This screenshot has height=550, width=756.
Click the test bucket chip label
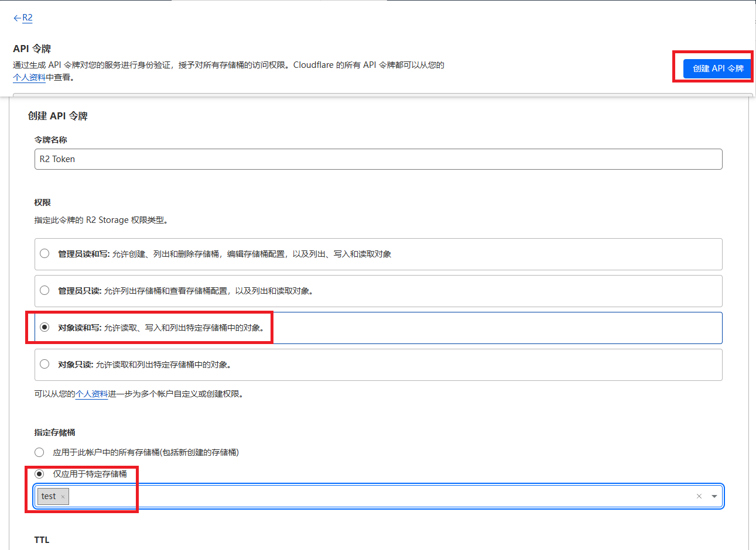(49, 496)
